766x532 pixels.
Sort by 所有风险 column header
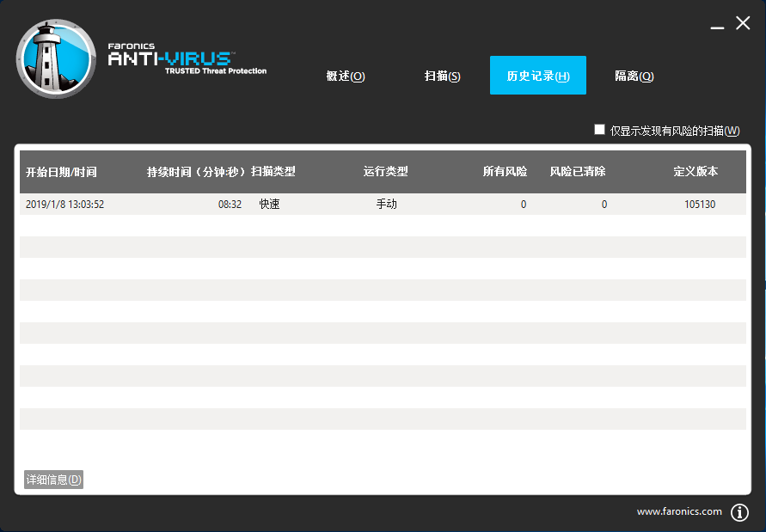pyautogui.click(x=506, y=172)
